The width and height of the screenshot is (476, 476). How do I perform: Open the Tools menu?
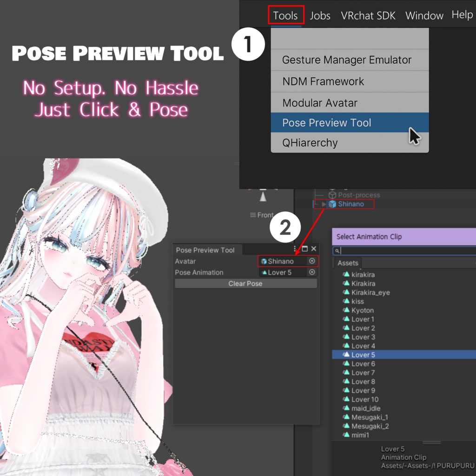tap(285, 15)
